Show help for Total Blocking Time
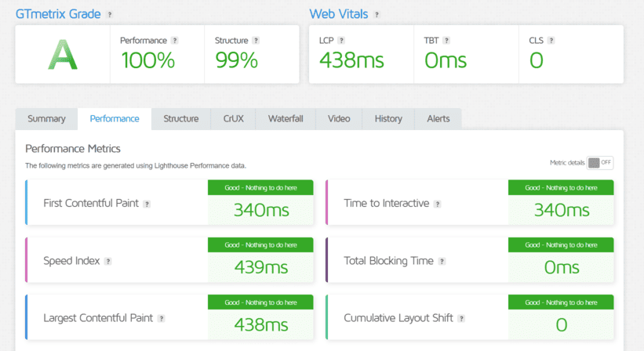The height and width of the screenshot is (351, 644). [x=442, y=261]
